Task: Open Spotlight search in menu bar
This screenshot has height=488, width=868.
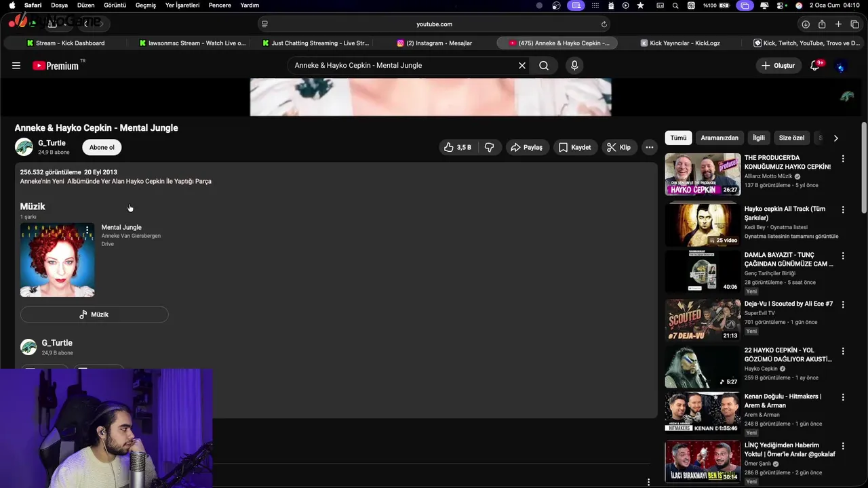Action: click(x=675, y=5)
